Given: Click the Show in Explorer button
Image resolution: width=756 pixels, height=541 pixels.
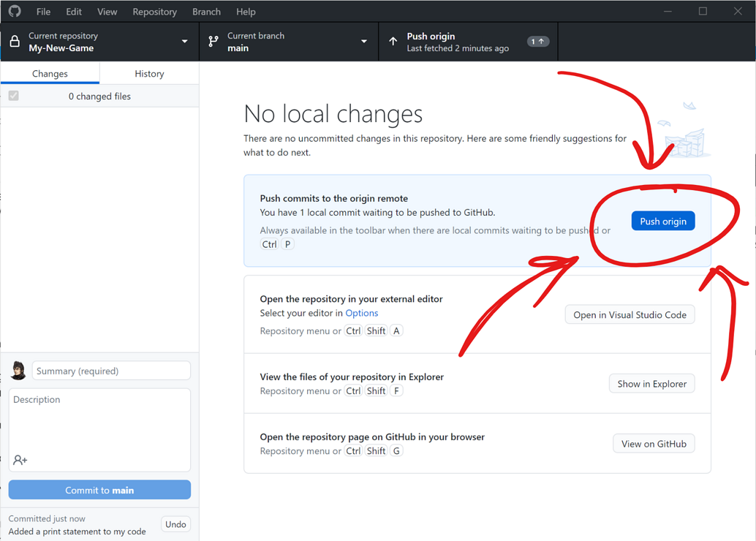Looking at the screenshot, I should coord(652,383).
